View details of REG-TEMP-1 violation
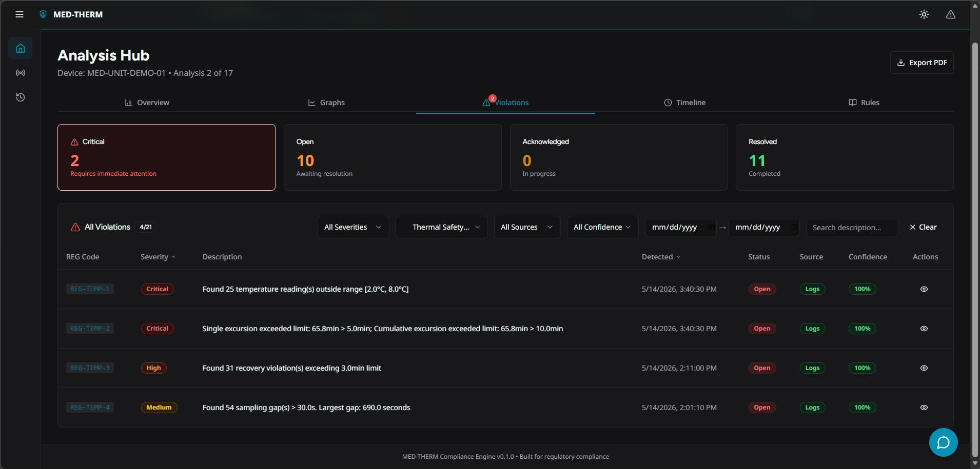Screen dimensions: 980x469 click(x=924, y=289)
